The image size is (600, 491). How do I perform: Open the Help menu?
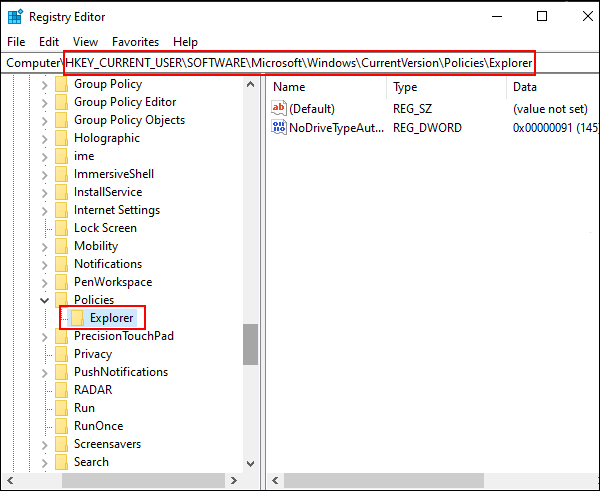(185, 42)
